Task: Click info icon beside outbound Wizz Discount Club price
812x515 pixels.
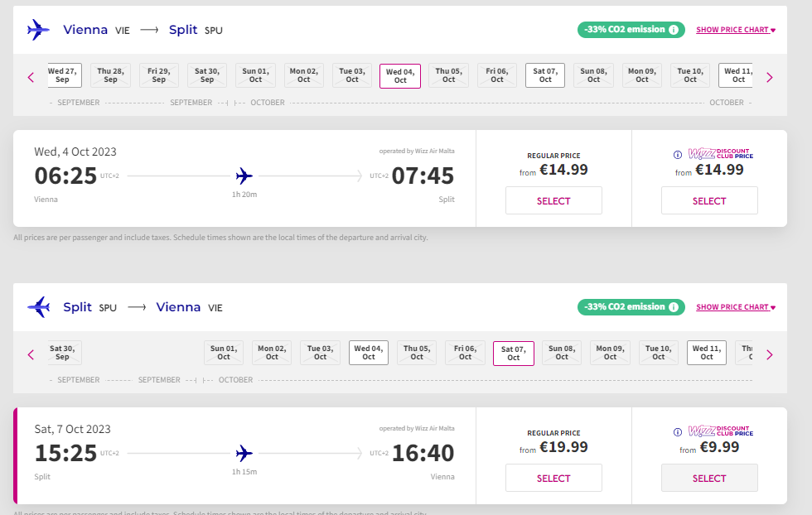Action: (677, 155)
